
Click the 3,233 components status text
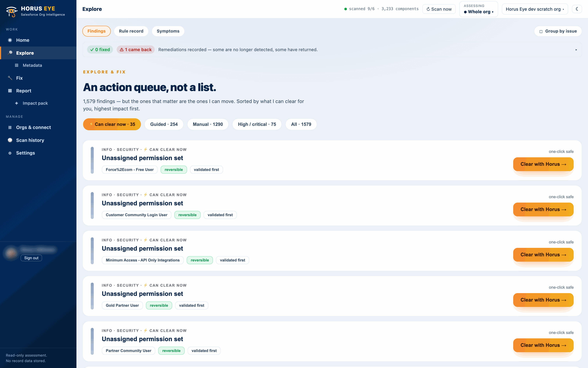(x=400, y=9)
